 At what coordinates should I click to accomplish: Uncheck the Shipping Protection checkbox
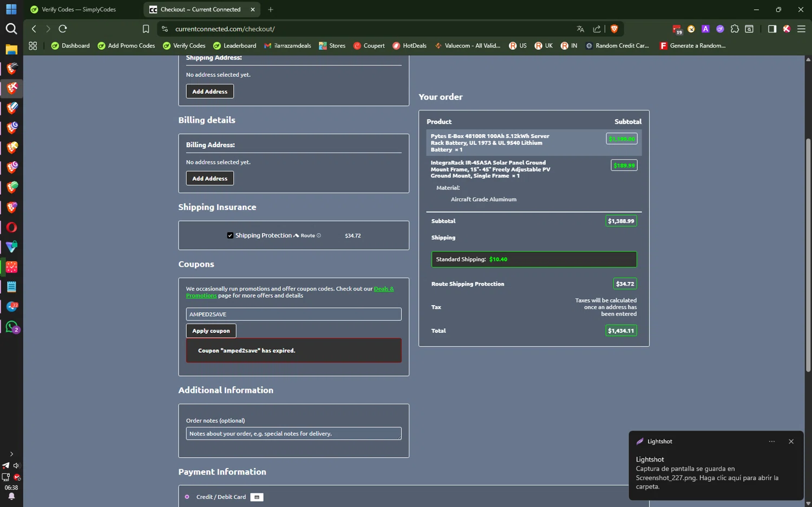[x=230, y=235]
